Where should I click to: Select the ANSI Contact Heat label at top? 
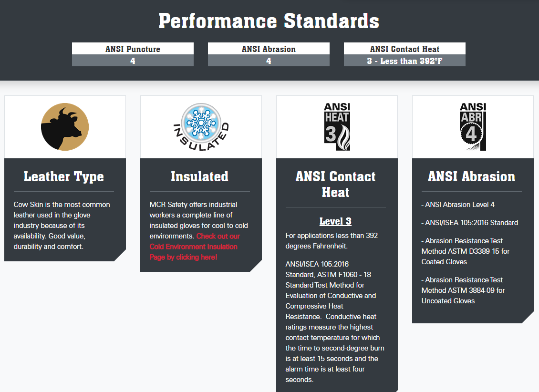click(404, 49)
